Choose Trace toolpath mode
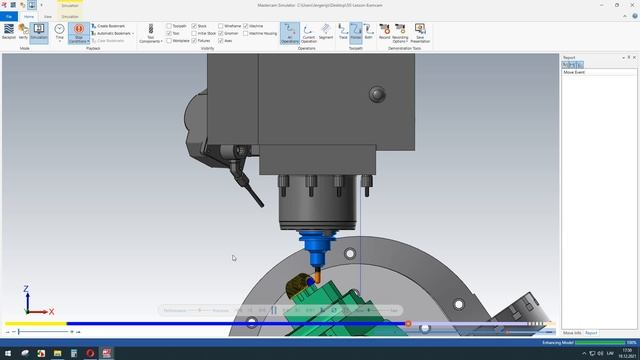 (x=343, y=32)
